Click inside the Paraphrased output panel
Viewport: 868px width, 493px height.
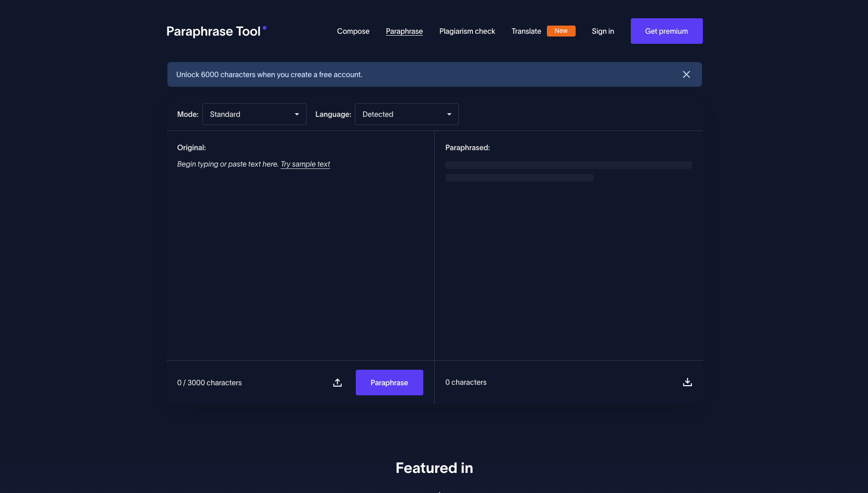pyautogui.click(x=568, y=265)
